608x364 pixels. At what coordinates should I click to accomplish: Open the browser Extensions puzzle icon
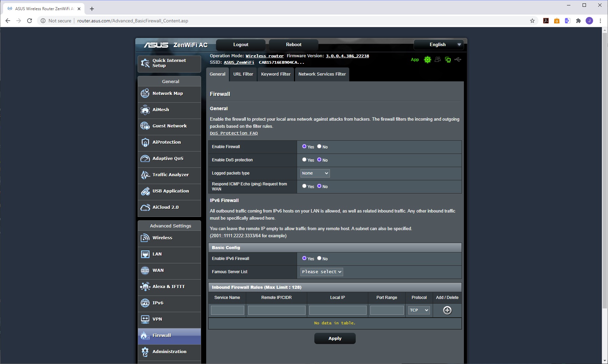coord(578,21)
